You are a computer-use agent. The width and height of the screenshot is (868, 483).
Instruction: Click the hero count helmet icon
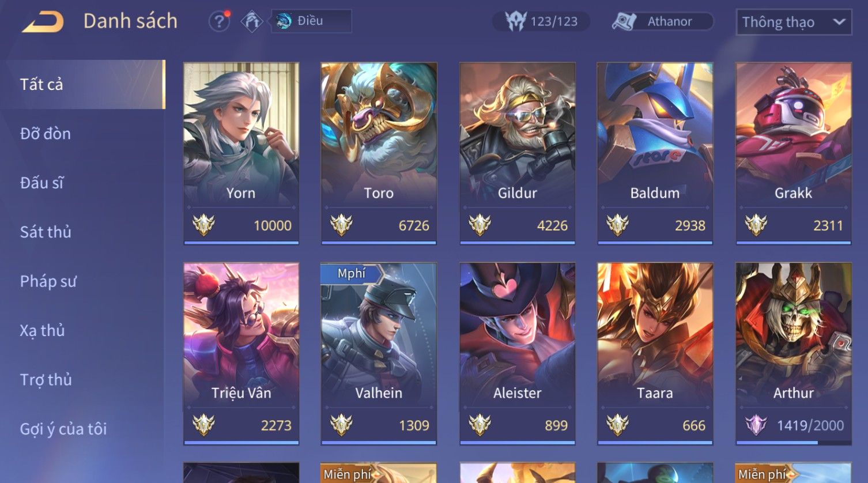coord(516,21)
